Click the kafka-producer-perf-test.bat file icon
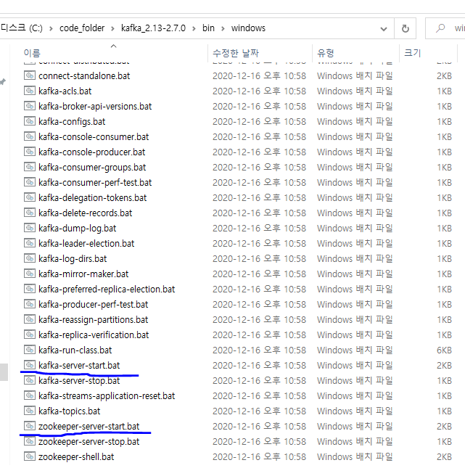465x476 pixels. 30,304
